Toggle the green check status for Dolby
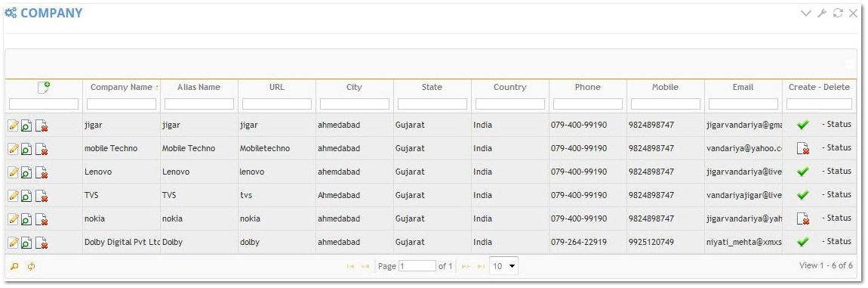Viewport: 868px width, 288px height. tap(803, 242)
